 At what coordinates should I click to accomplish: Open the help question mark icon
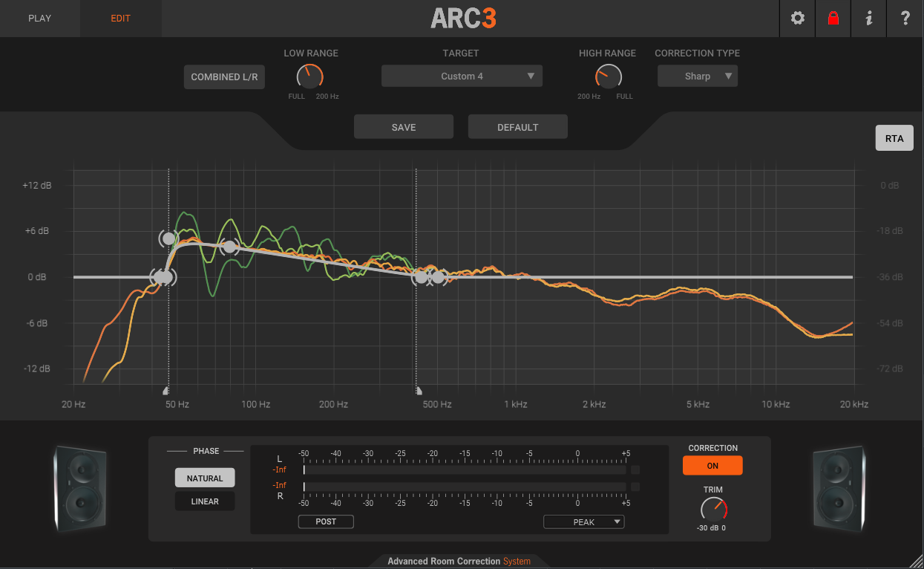(x=905, y=19)
